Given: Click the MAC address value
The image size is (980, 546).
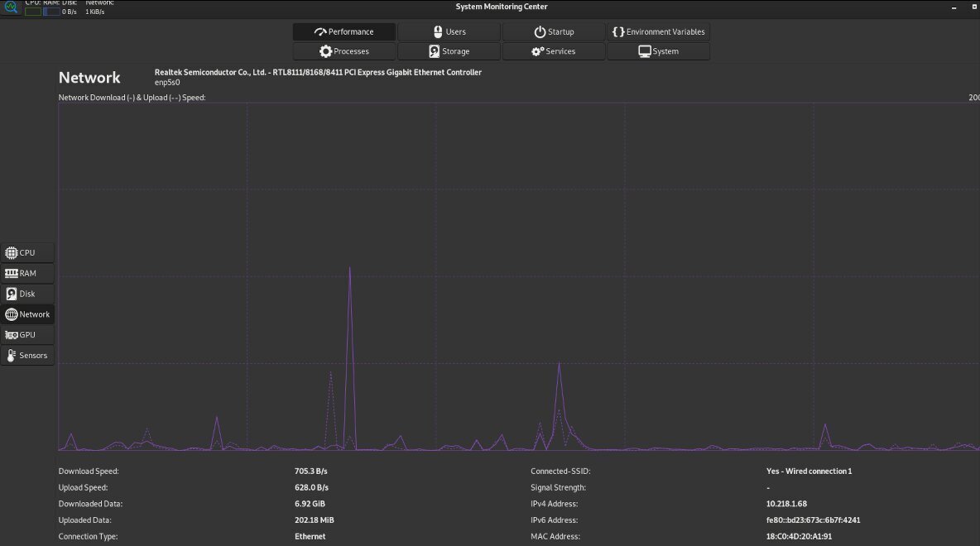Looking at the screenshot, I should pyautogui.click(x=799, y=536).
